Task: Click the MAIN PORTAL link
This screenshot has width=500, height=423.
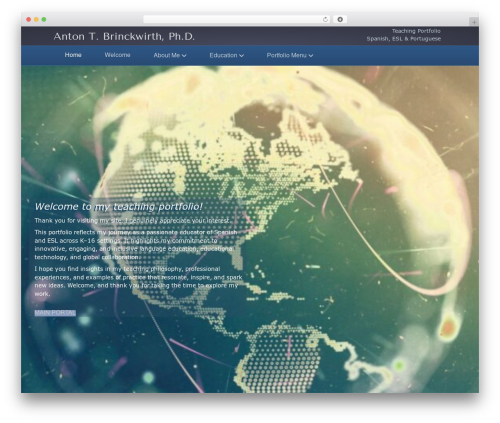Action: pyautogui.click(x=55, y=313)
